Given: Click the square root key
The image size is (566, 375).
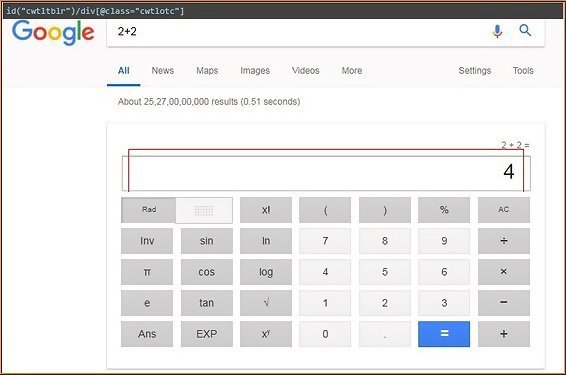Looking at the screenshot, I should pos(266,303).
